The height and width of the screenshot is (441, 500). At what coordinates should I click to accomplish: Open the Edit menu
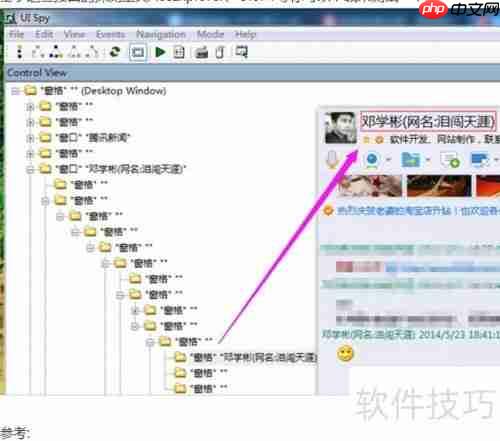pos(44,34)
